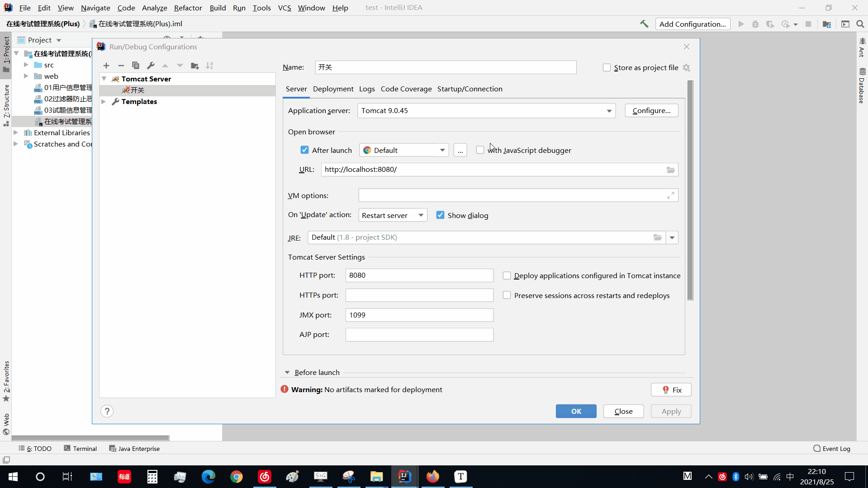
Task: Browse URL with folder icon
Action: 671,170
